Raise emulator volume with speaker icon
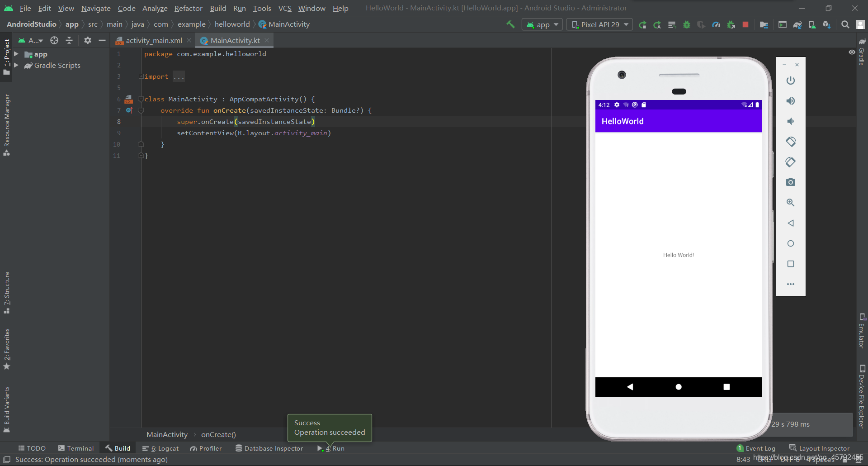Image resolution: width=868 pixels, height=466 pixels. click(791, 101)
